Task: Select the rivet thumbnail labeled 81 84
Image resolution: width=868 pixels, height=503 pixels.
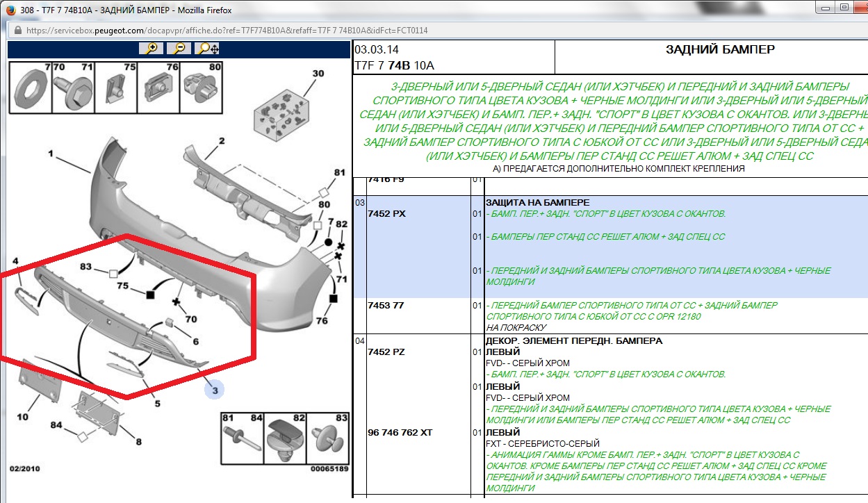Action: pos(240,439)
